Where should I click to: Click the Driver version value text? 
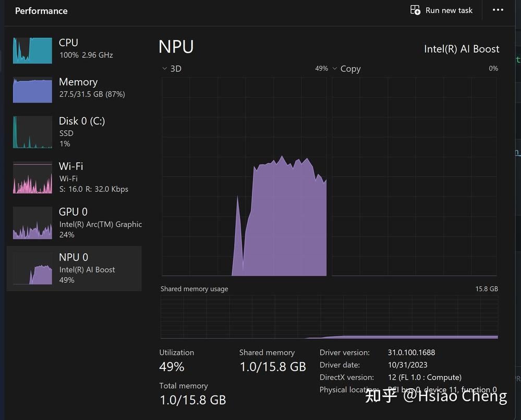click(x=413, y=352)
